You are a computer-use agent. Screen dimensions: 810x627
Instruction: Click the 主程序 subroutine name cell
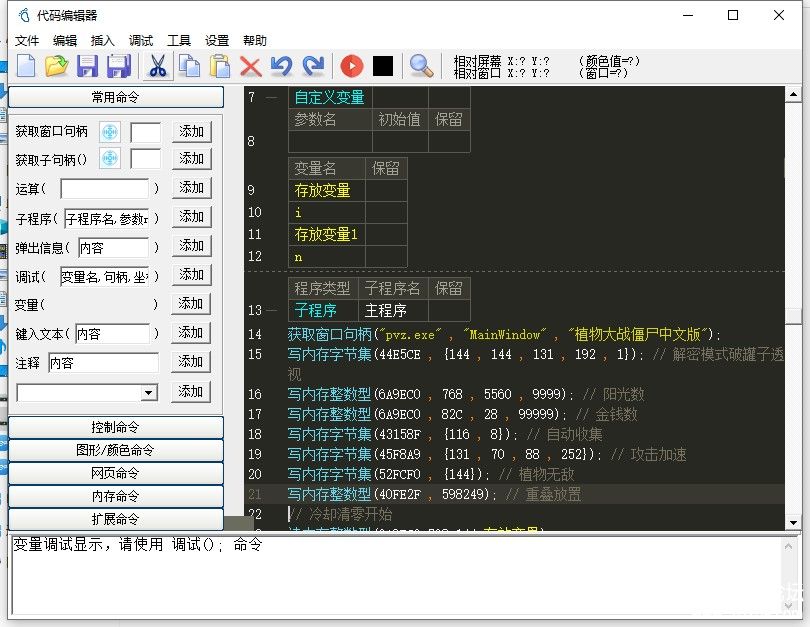(393, 310)
